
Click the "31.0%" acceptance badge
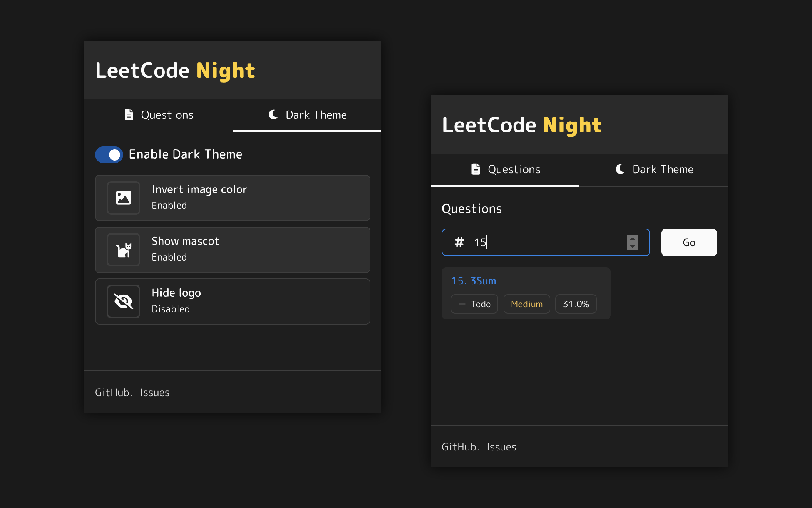tap(576, 304)
